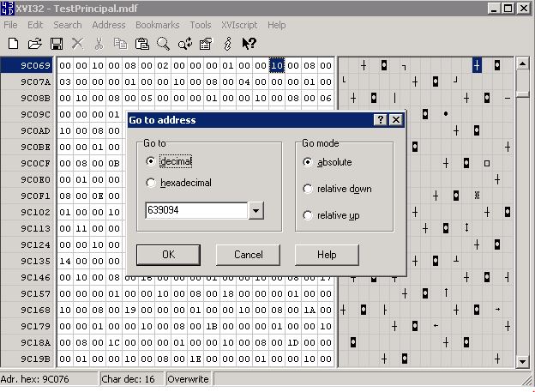Click the dialog's question mark help button
535x392 pixels.
(x=381, y=120)
